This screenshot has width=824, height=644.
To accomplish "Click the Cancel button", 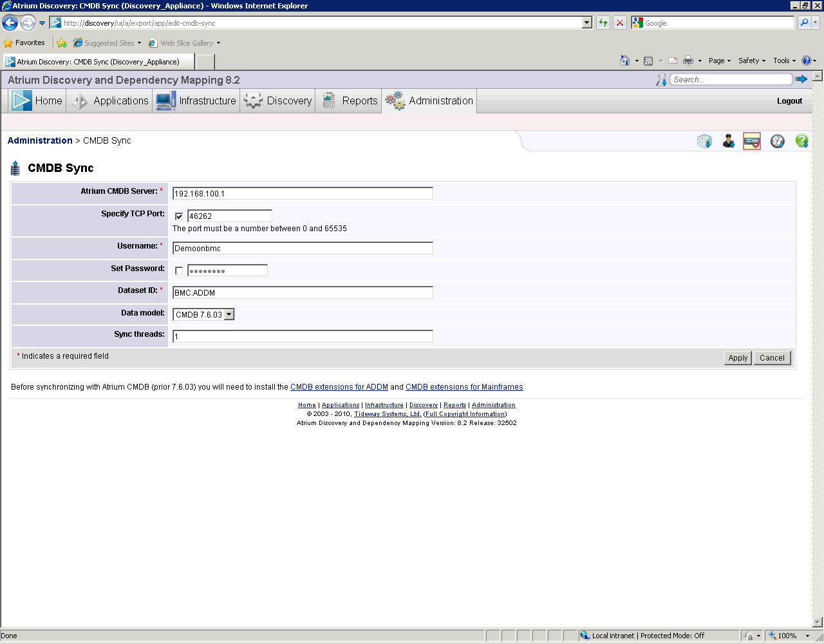I will 772,358.
